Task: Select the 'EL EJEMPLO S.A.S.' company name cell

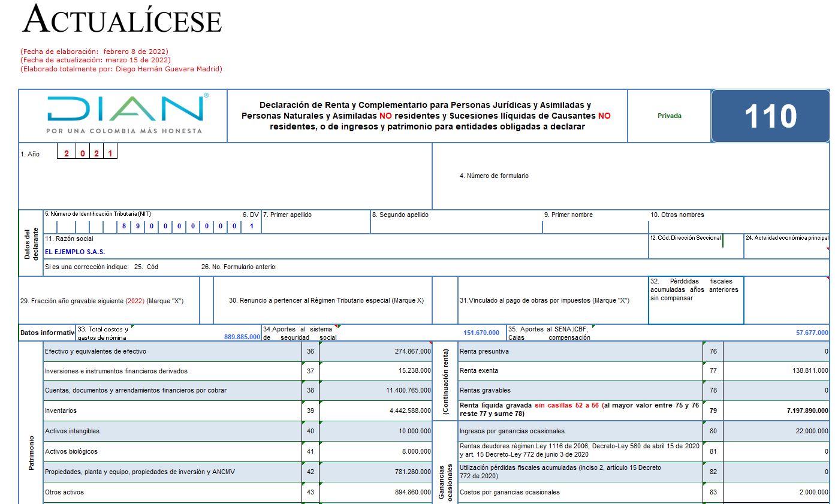Action: [x=346, y=252]
